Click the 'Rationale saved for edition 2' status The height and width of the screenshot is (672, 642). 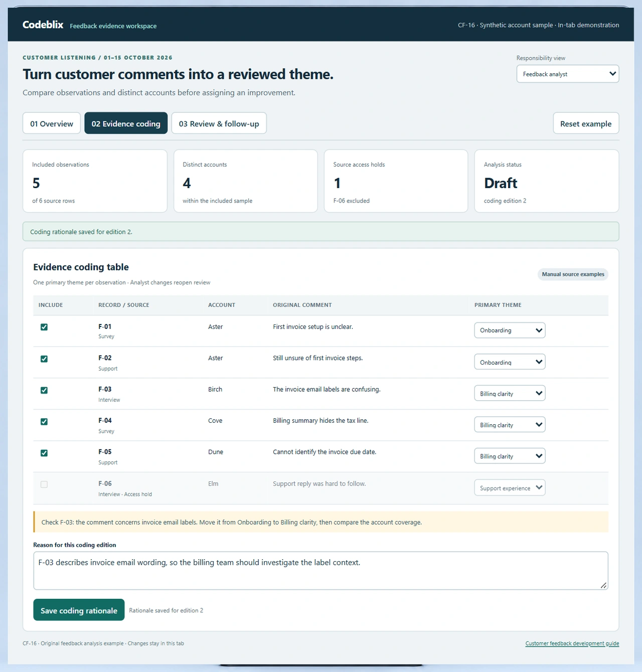coord(166,610)
